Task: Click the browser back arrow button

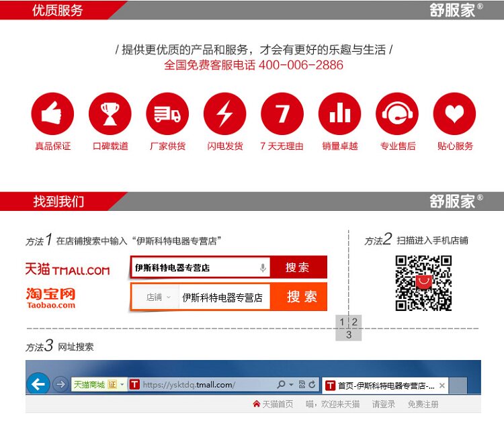Action: pos(38,384)
